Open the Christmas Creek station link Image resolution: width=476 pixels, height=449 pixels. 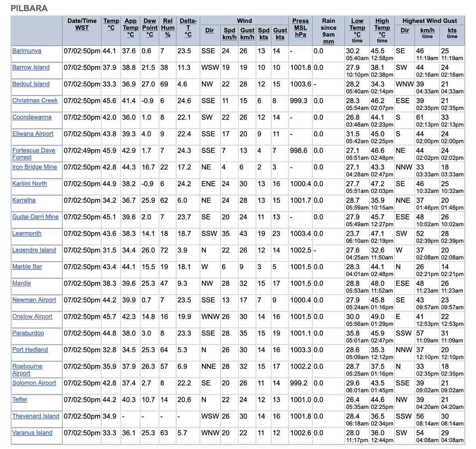click(35, 101)
